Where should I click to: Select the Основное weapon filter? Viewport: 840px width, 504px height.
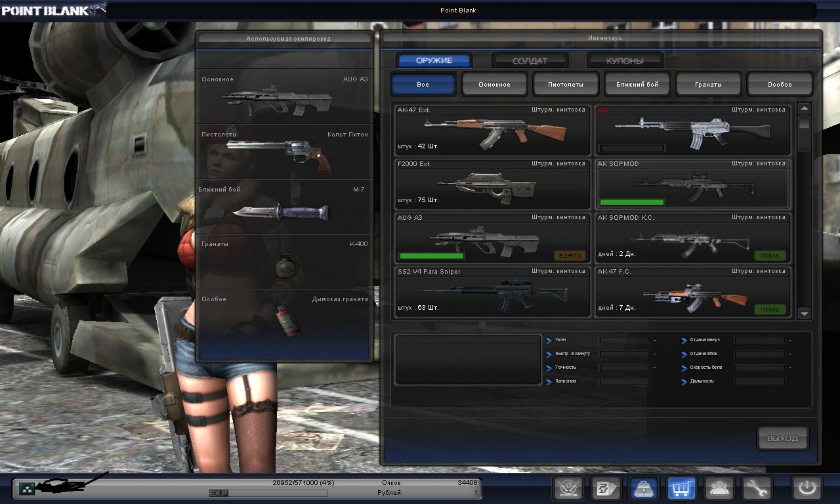tap(494, 84)
